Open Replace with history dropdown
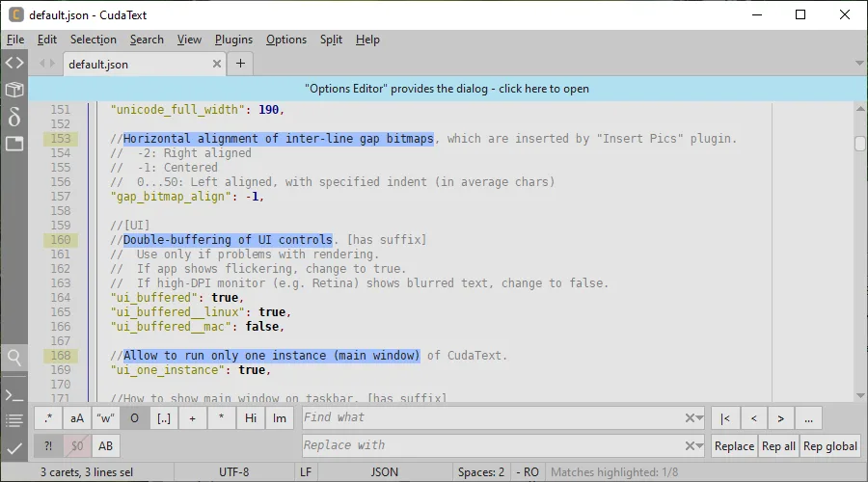 point(700,446)
